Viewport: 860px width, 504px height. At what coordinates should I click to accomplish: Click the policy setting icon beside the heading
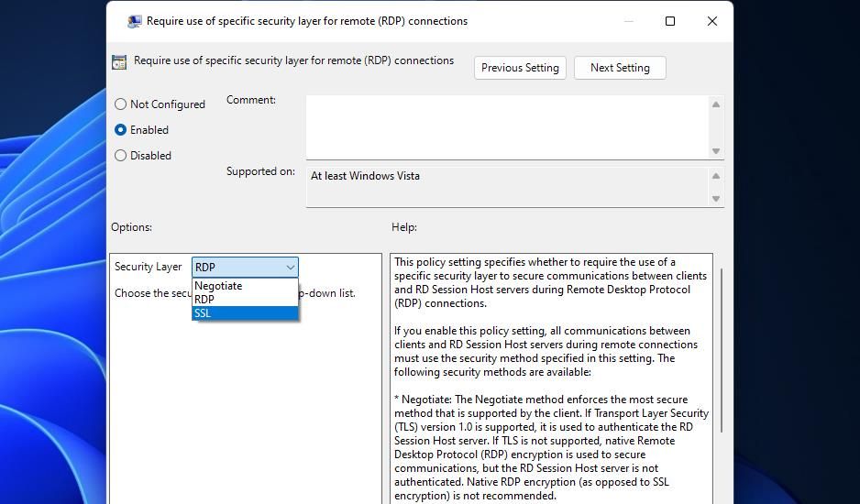(119, 62)
